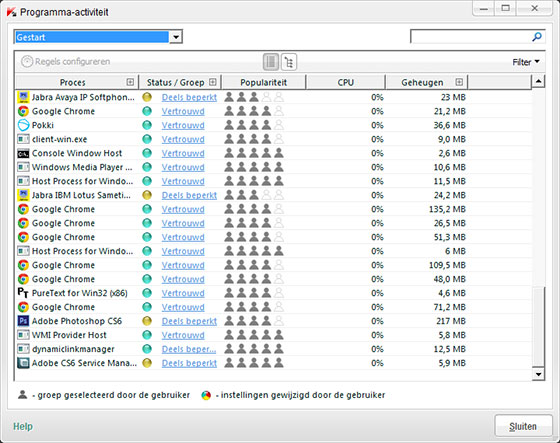This screenshot has height=443, width=560.
Task: Click the Jabra IBM Lotus Sametime icon
Action: coord(23,195)
